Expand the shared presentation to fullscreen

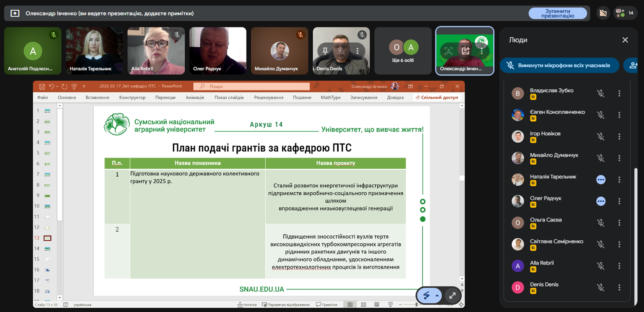pyautogui.click(x=452, y=295)
